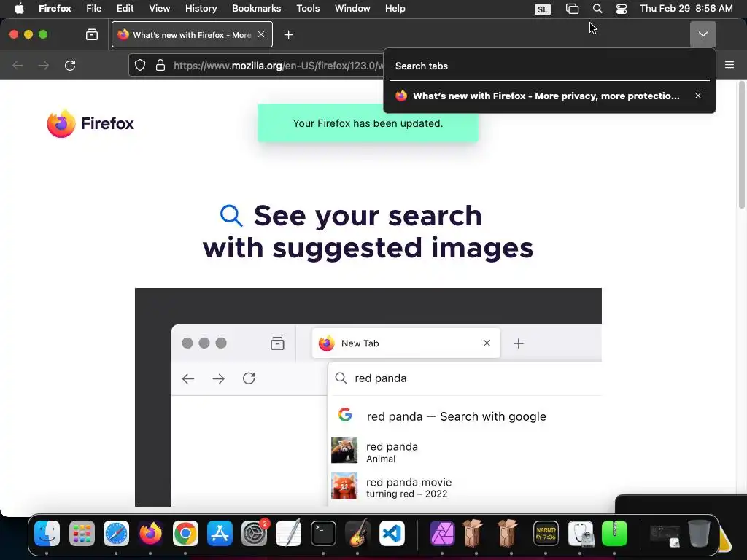Open the View menu
The height and width of the screenshot is (560, 747).
[x=159, y=9]
